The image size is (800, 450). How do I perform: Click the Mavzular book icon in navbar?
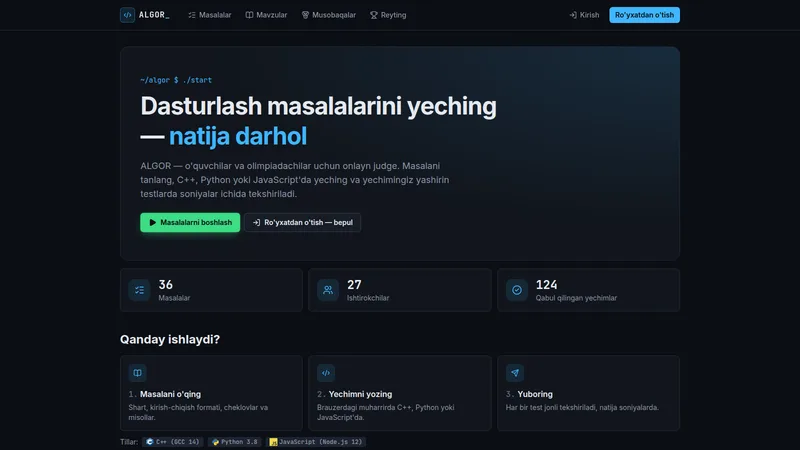(249, 15)
